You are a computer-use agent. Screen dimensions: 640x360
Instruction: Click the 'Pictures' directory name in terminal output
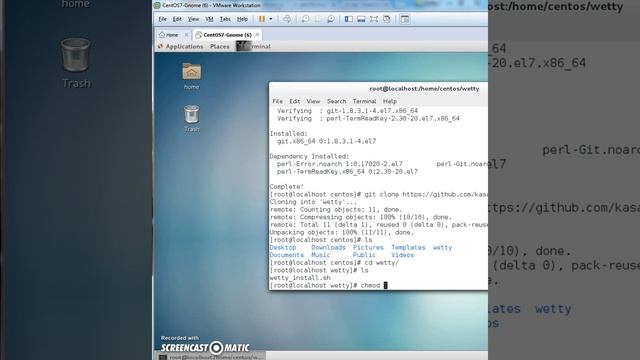click(368, 248)
